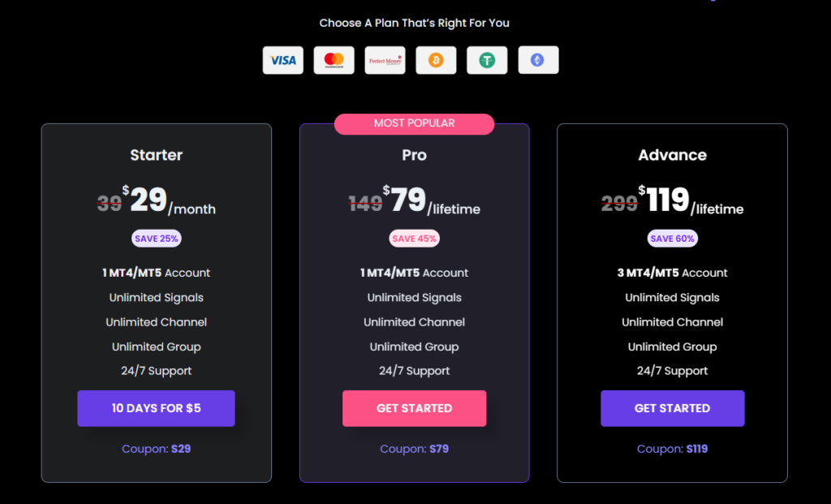
Task: Click GET STARTED on the Advance plan
Action: [x=672, y=408]
